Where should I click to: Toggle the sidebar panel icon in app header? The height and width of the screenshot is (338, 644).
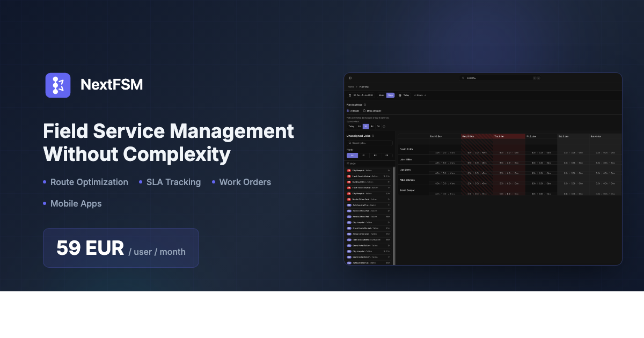(350, 78)
